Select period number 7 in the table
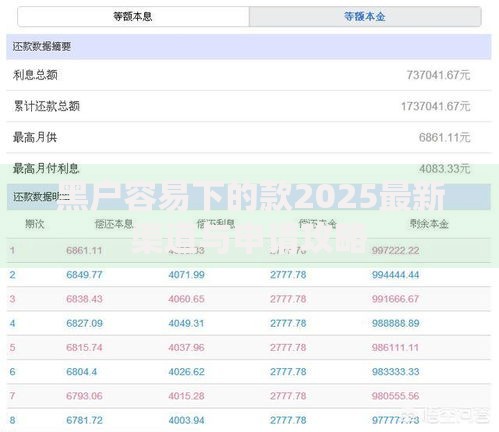The image size is (499, 432). coord(12,396)
